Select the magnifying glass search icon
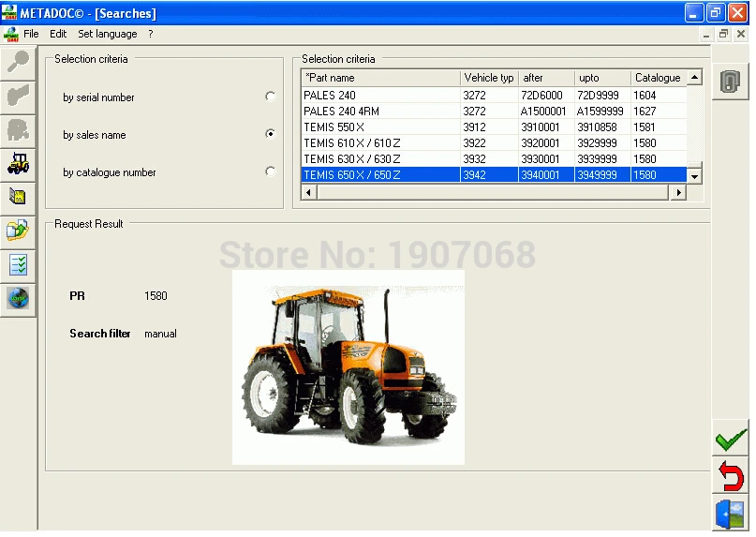Screen dimensions: 756x537 point(18,63)
